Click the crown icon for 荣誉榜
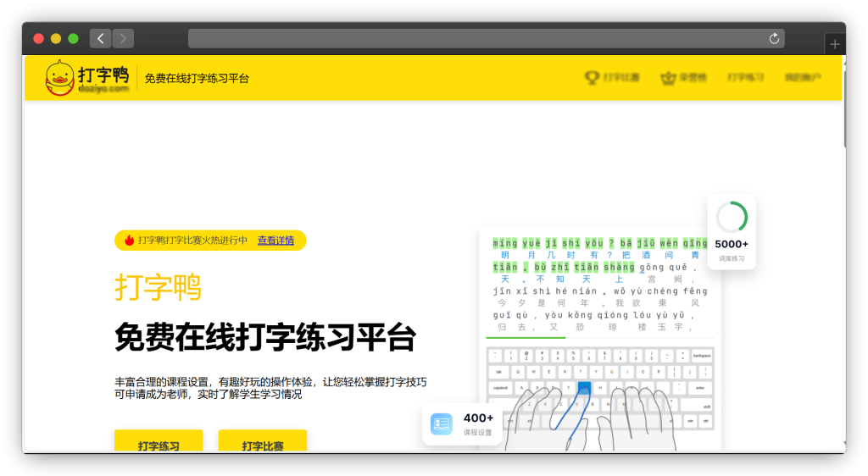This screenshot has width=868, height=476. pos(665,78)
